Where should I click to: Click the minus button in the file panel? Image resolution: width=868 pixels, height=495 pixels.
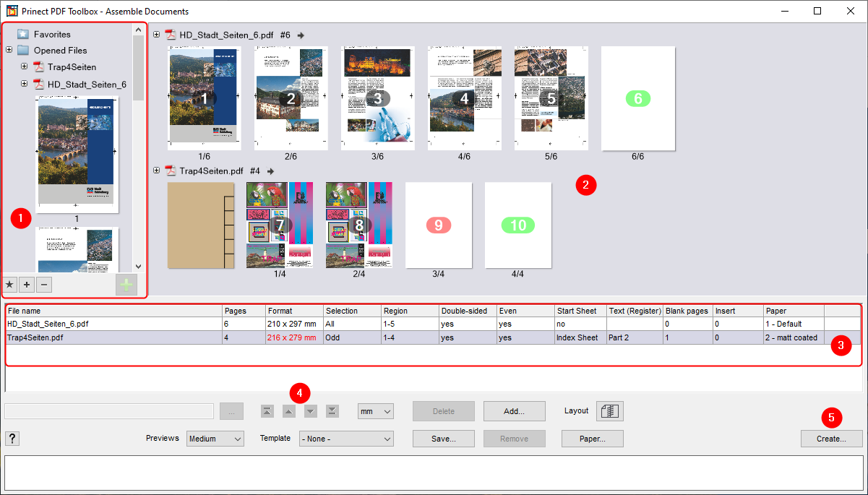coord(44,285)
